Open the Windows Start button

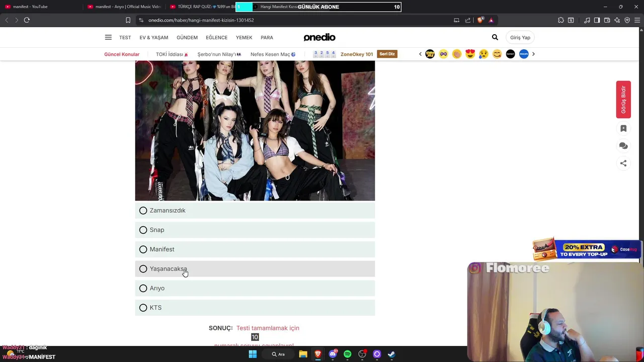pyautogui.click(x=253, y=354)
